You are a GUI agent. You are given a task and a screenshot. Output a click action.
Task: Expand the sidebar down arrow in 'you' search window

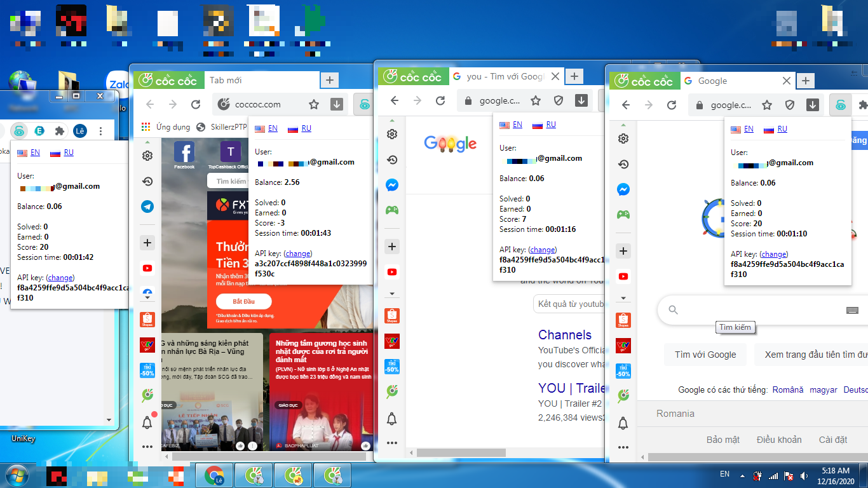pos(392,294)
